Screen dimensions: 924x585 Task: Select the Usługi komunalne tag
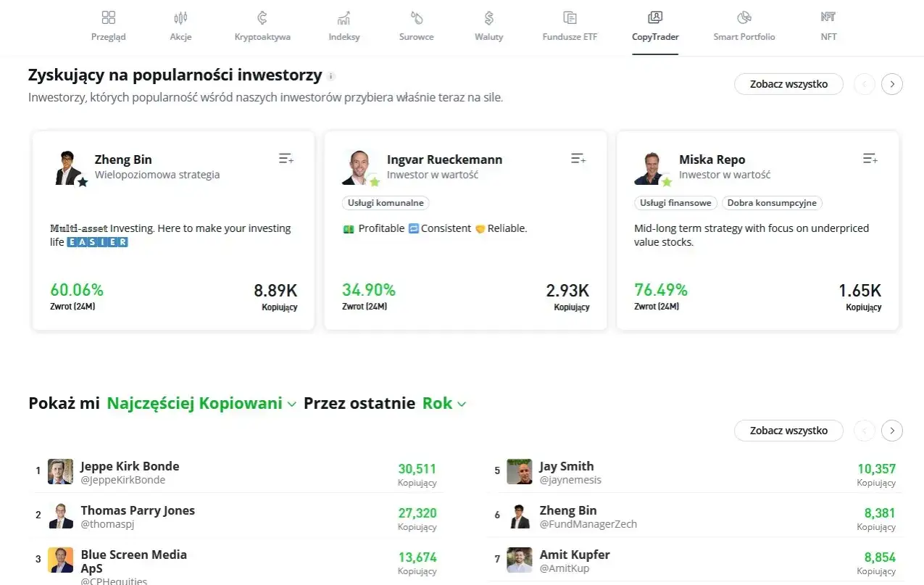[x=386, y=203]
